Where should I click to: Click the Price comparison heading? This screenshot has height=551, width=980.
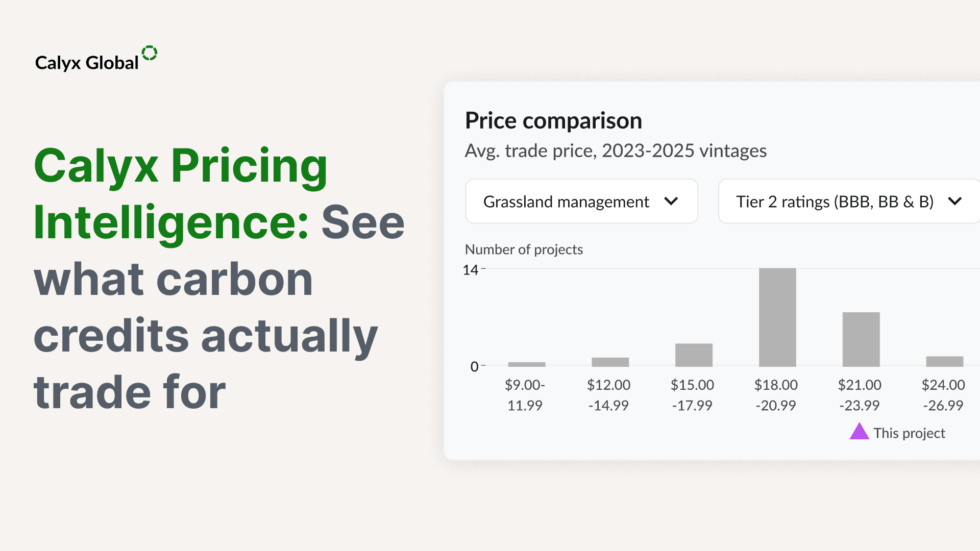click(x=553, y=121)
